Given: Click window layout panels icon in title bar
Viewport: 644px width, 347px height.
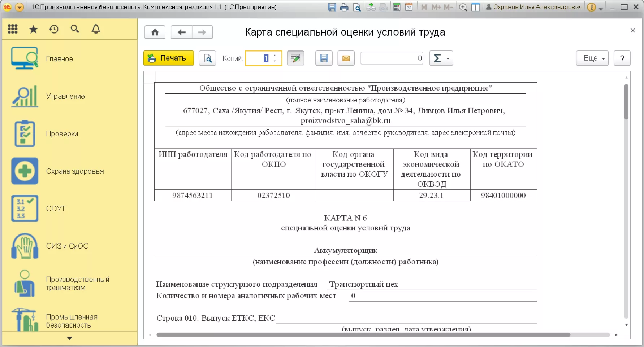Looking at the screenshot, I should (x=476, y=7).
